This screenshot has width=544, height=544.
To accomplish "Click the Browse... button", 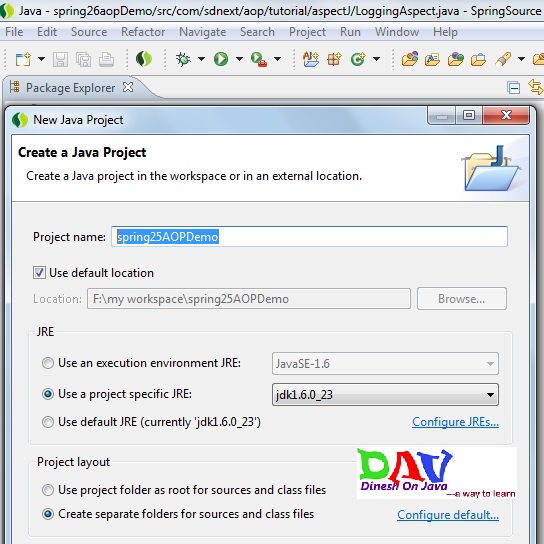I will click(x=462, y=299).
